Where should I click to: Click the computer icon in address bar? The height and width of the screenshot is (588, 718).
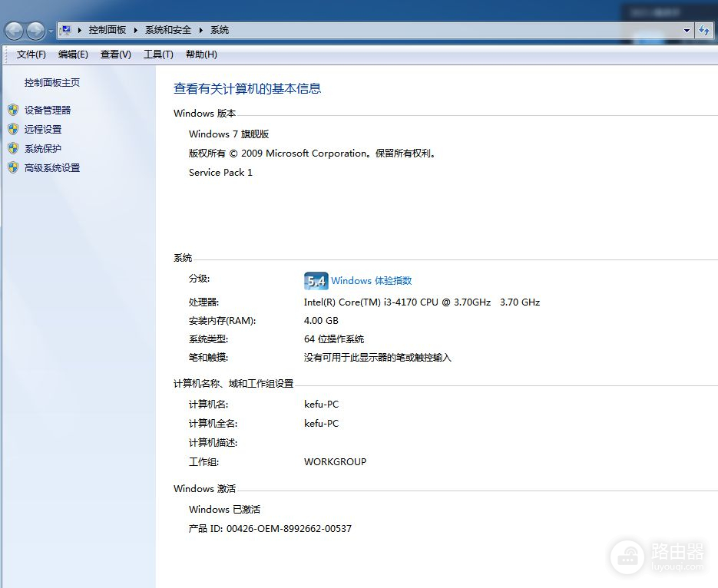[x=66, y=30]
